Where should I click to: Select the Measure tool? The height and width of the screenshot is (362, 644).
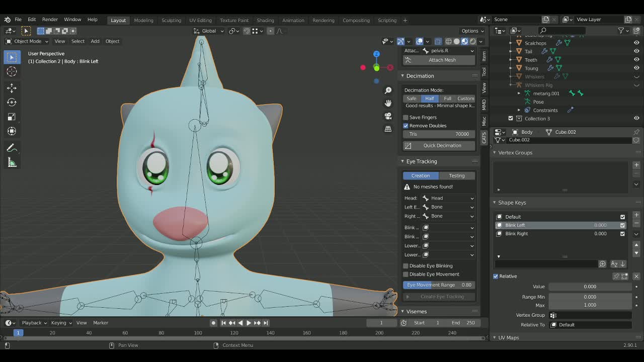[12, 162]
